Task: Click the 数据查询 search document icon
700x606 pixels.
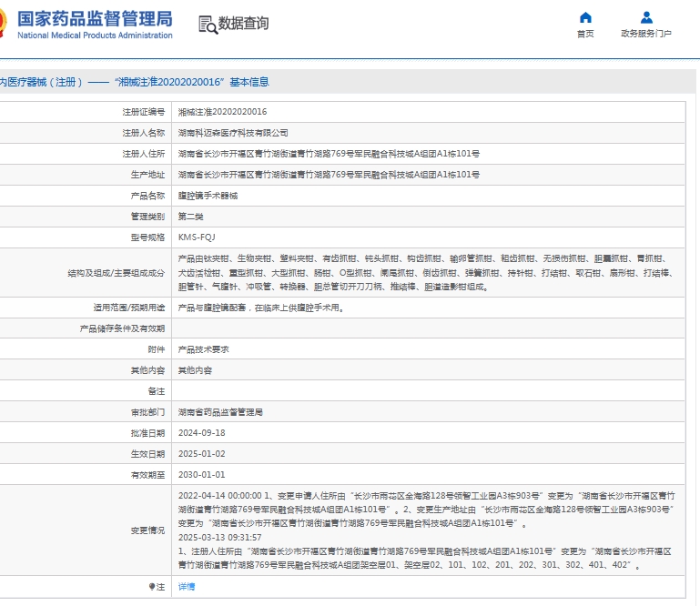Action: tap(208, 25)
